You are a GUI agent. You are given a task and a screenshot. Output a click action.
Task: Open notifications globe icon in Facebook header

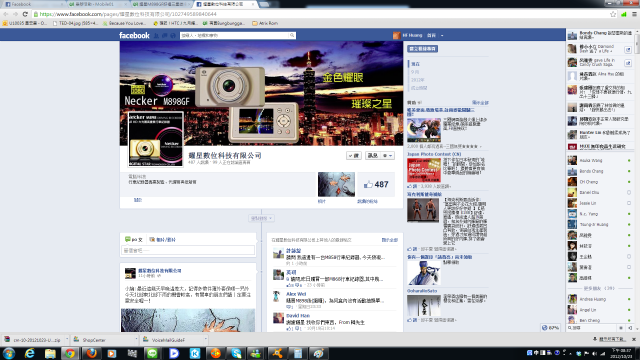[x=173, y=36]
